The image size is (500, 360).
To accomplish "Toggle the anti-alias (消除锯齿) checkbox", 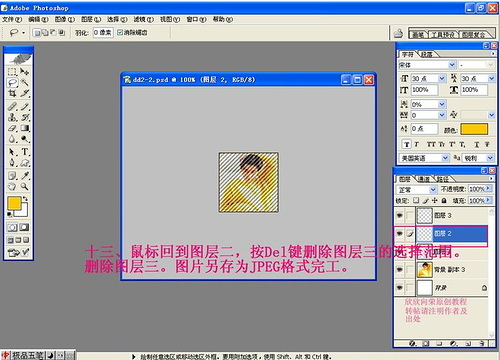I will tap(120, 32).
